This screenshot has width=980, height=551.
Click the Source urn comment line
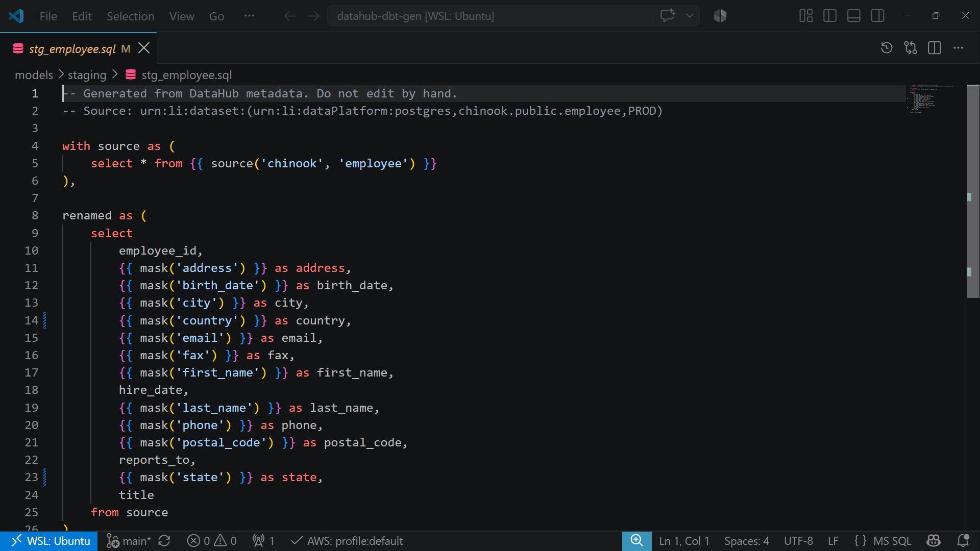(362, 111)
